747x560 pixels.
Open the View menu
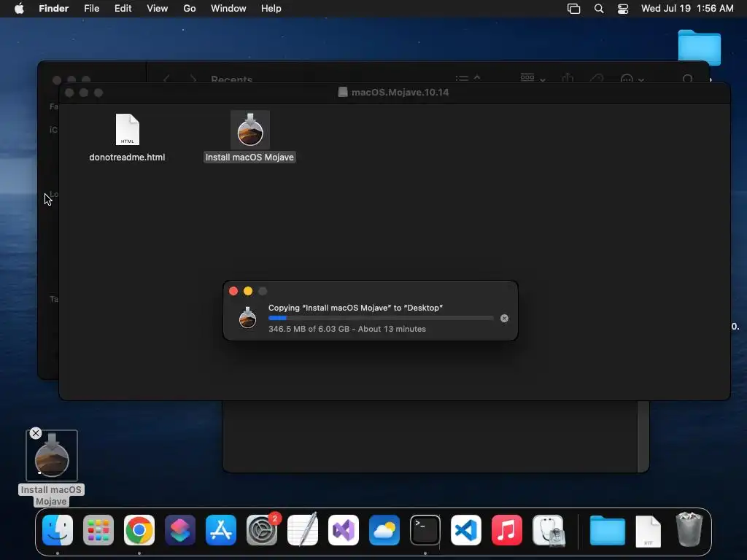point(158,9)
